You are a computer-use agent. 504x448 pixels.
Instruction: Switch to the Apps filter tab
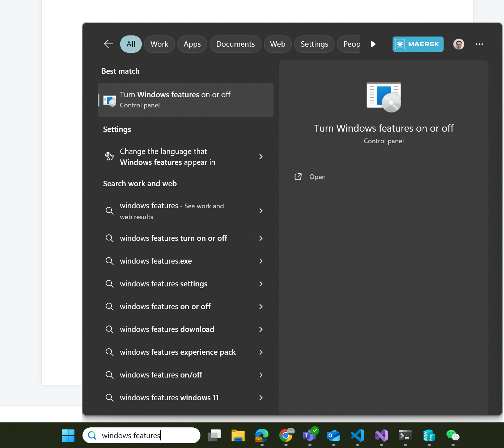pos(192,44)
